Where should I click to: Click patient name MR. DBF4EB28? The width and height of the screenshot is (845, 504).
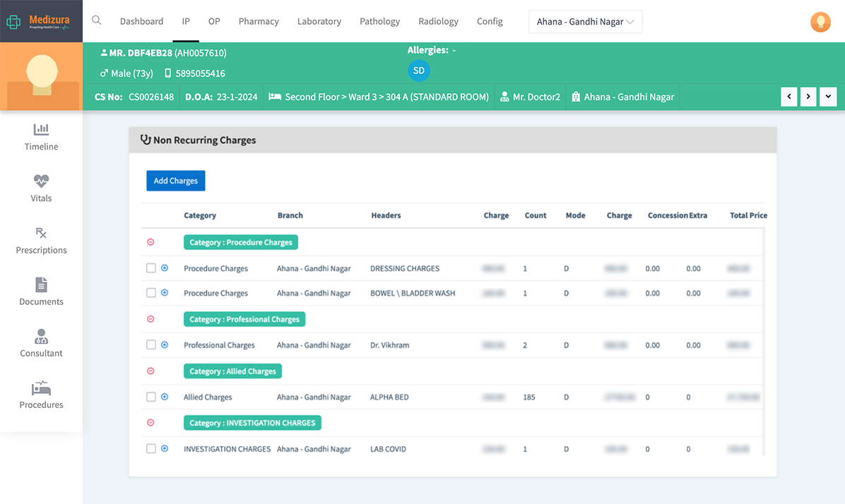point(141,53)
